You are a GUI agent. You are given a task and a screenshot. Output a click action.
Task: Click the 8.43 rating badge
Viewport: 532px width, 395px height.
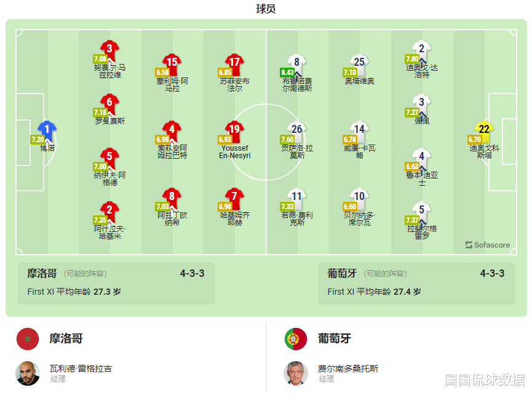click(287, 72)
